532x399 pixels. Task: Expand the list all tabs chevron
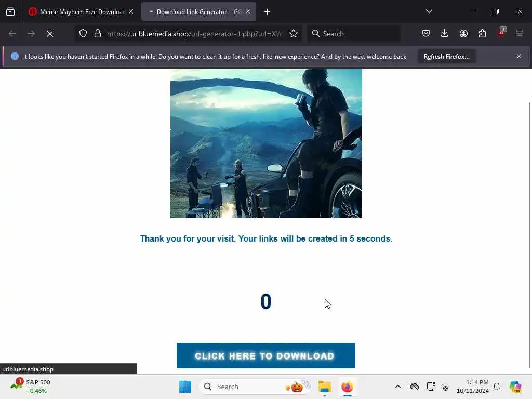(429, 11)
